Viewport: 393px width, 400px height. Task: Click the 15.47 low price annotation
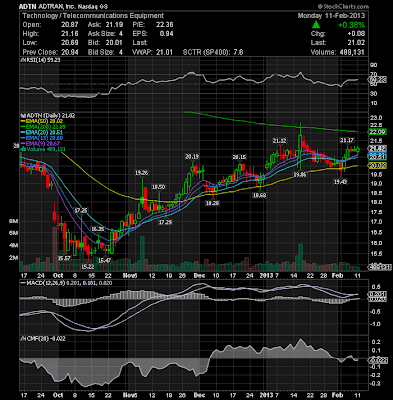104,260
